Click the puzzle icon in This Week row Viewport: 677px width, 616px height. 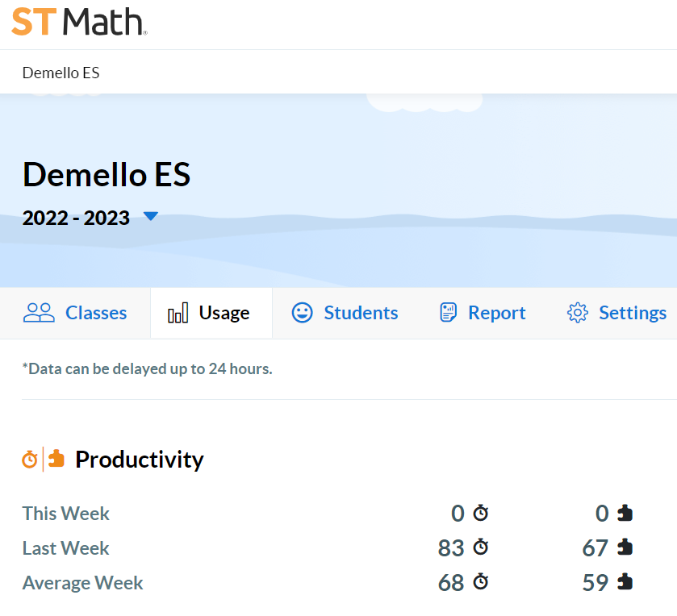click(625, 513)
